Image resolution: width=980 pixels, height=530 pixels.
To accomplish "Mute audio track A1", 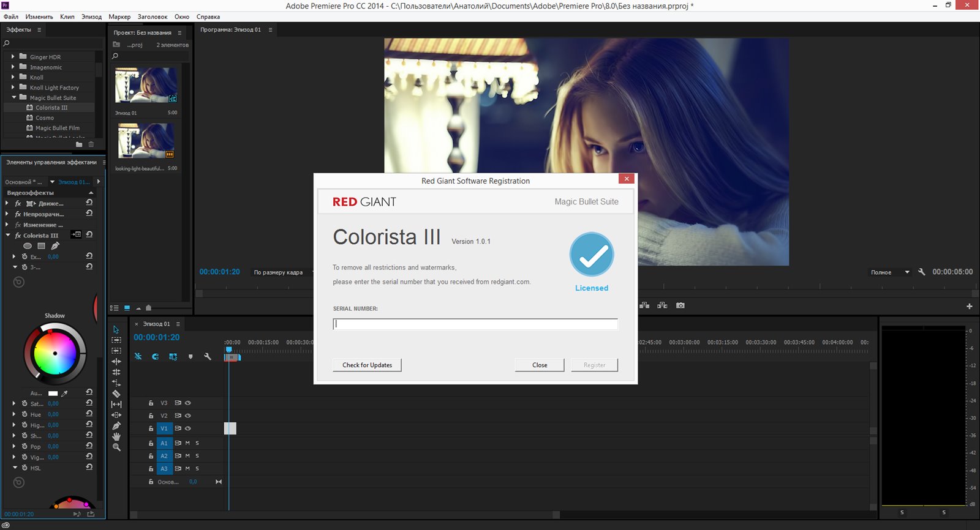I will [187, 443].
